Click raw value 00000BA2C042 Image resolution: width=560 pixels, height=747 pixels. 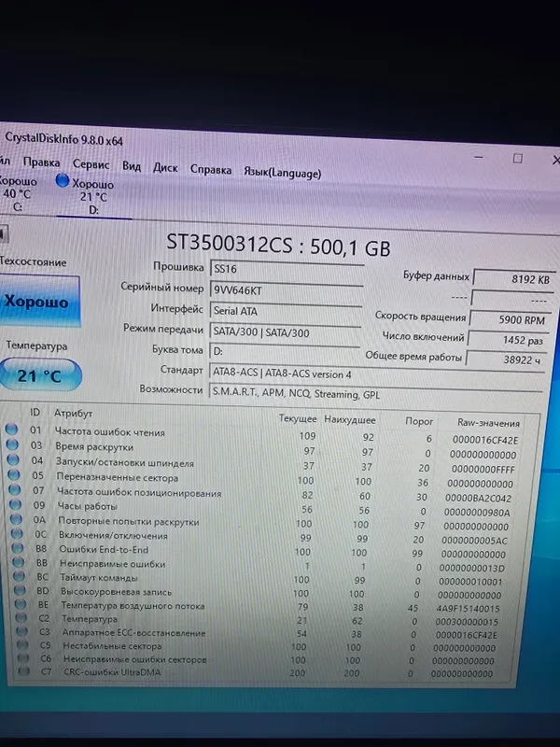[x=478, y=498]
